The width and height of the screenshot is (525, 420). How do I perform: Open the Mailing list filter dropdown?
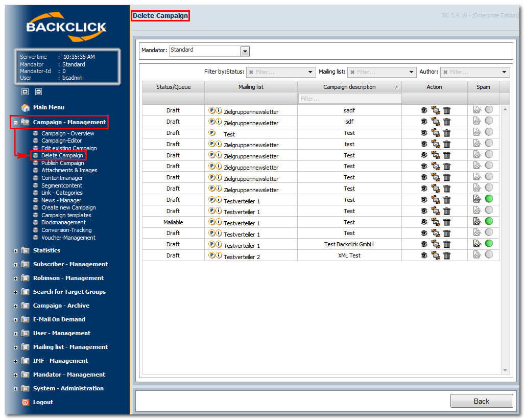[x=411, y=72]
